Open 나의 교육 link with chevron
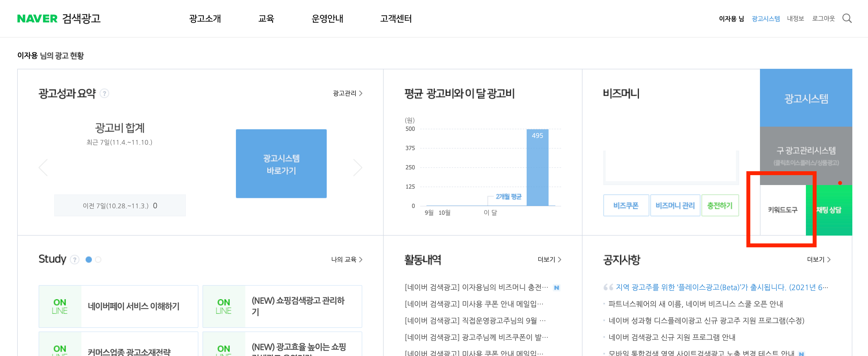Image resolution: width=868 pixels, height=356 pixels. click(347, 259)
